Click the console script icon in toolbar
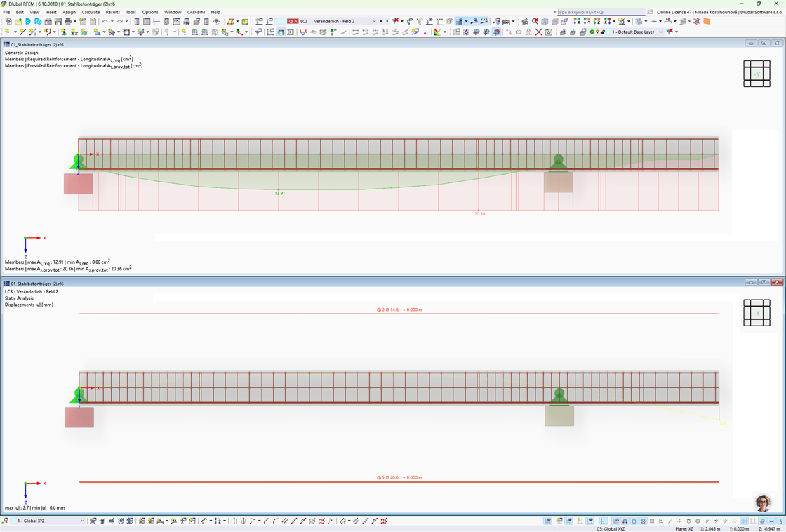The height and width of the screenshot is (532, 786). click(177, 21)
